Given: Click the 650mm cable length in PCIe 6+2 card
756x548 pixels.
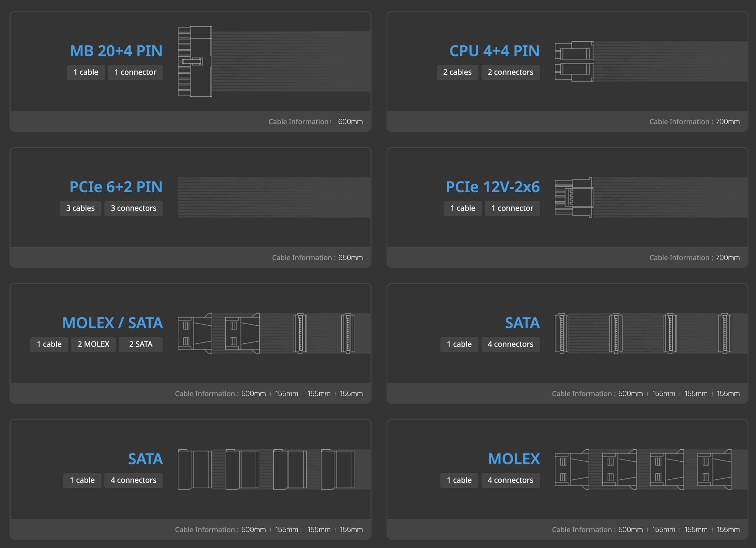Looking at the screenshot, I should click(350, 258).
